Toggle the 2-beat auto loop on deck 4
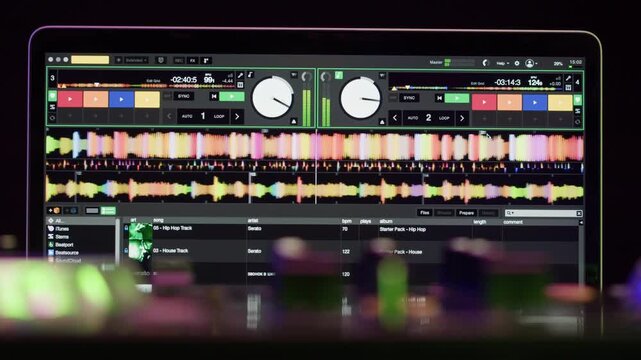The image size is (641, 360). click(428, 118)
